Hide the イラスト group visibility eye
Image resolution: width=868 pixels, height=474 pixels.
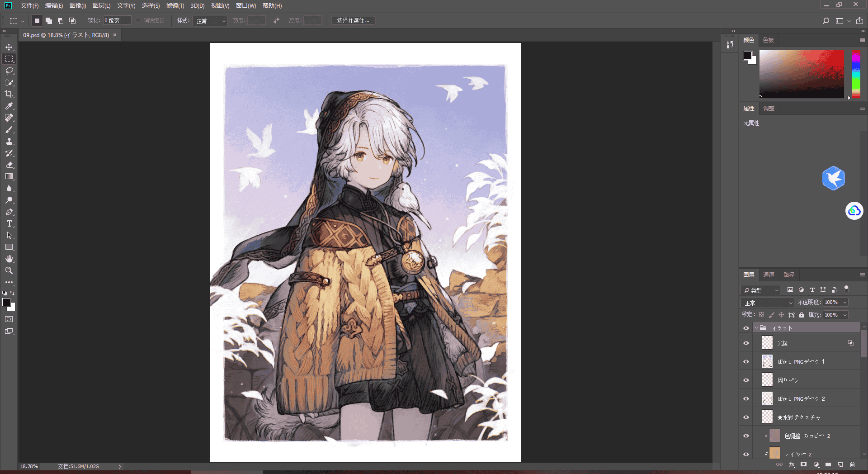tap(746, 328)
